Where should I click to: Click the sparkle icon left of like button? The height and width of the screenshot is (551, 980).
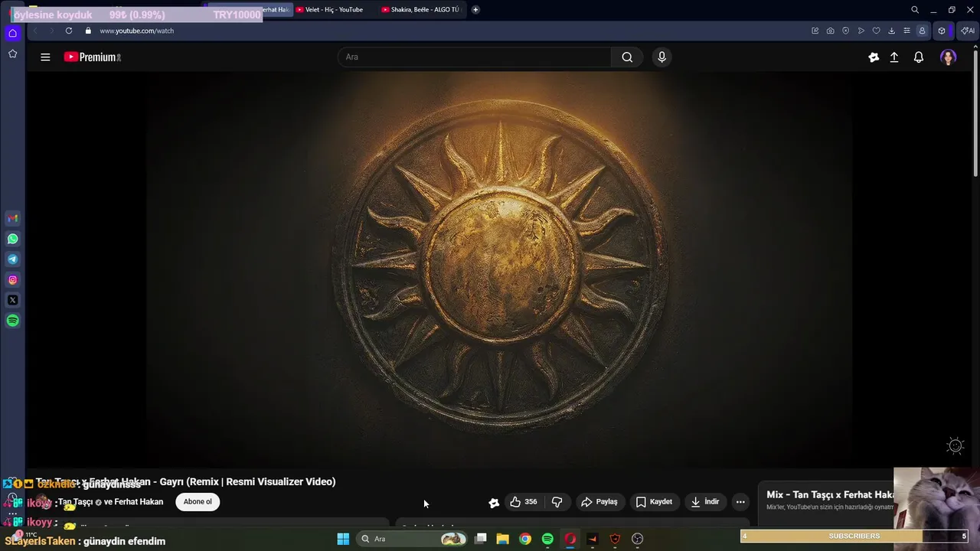click(x=494, y=503)
